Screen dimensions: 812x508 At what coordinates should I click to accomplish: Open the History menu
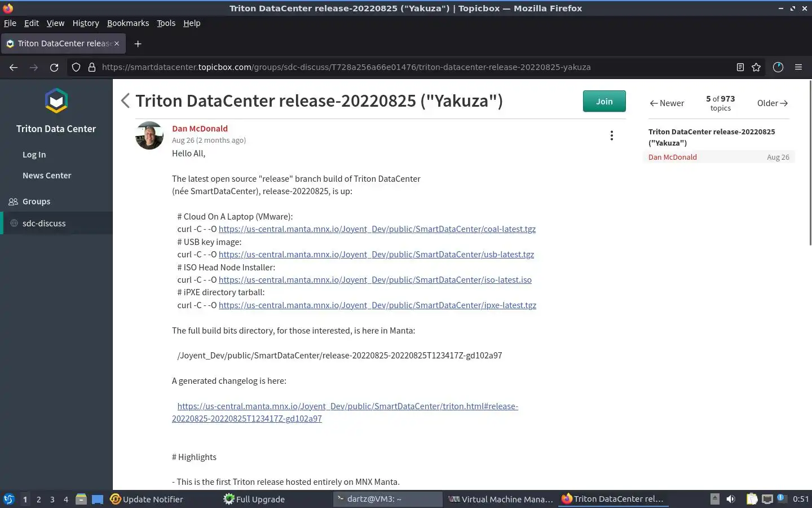click(86, 23)
